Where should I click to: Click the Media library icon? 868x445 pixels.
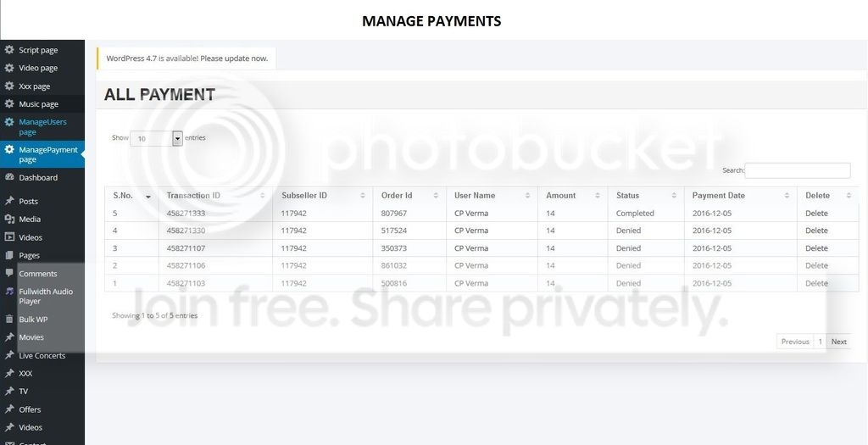pyautogui.click(x=8, y=219)
